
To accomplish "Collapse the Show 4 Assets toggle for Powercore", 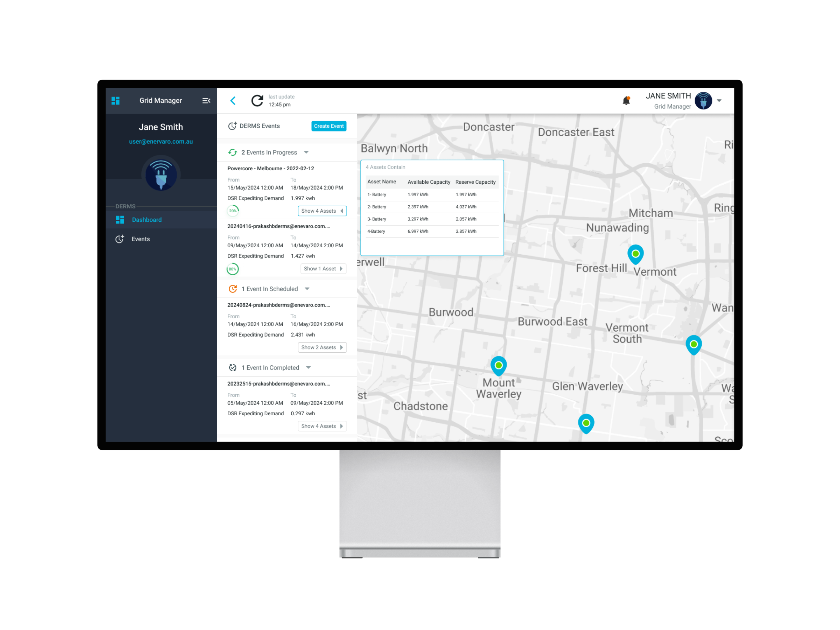I will pyautogui.click(x=322, y=211).
